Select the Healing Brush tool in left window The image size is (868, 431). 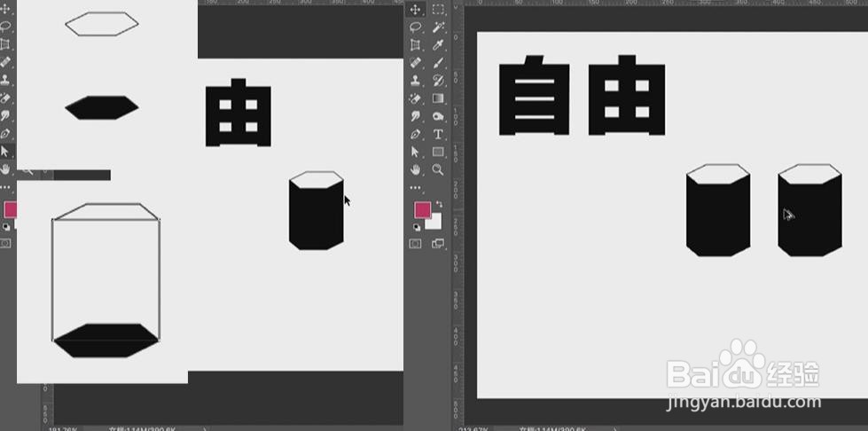(5, 61)
